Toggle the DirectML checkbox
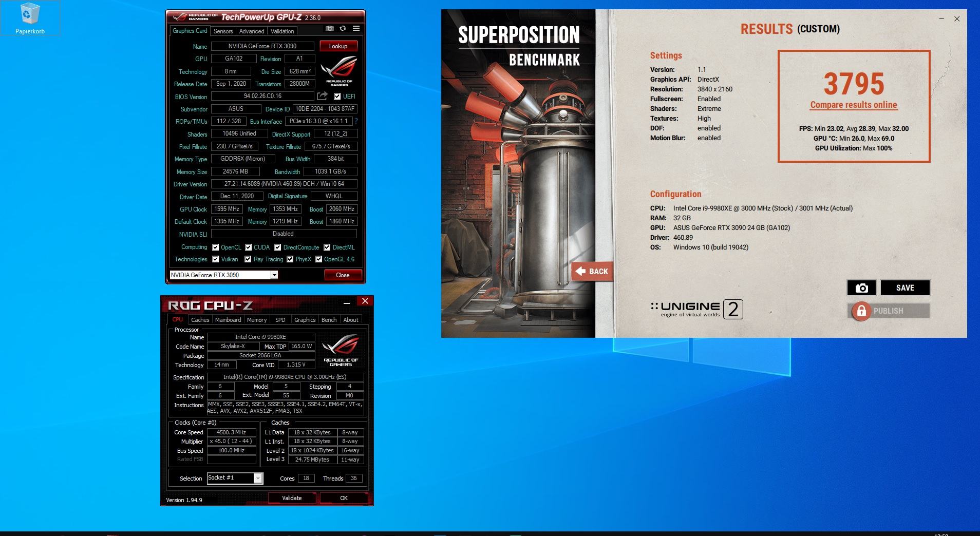980x536 pixels. point(327,247)
